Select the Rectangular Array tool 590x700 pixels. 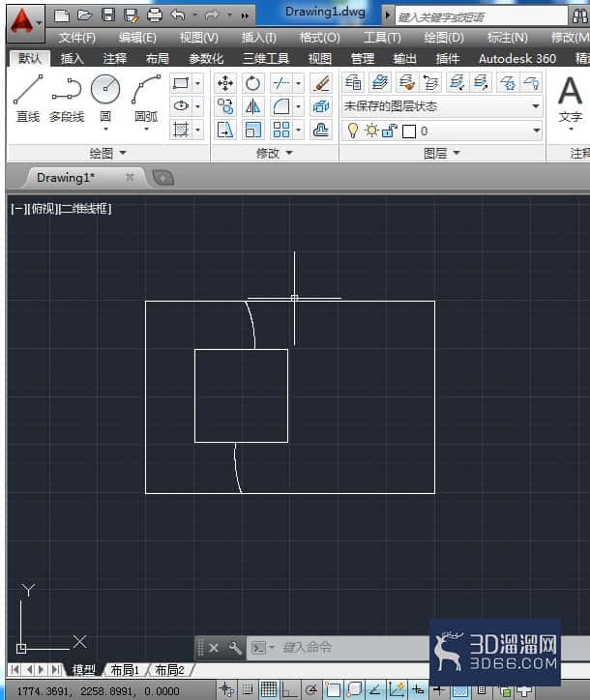[x=281, y=131]
